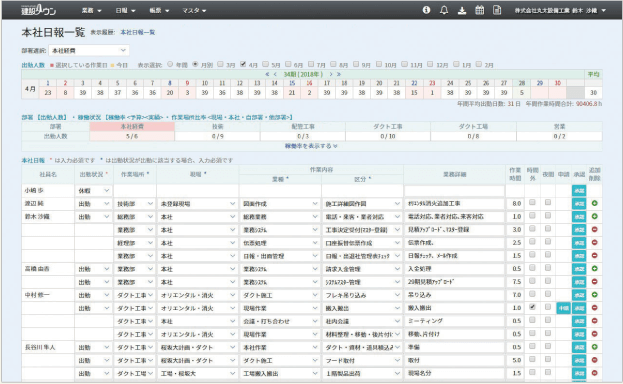Select the 月別 display radio button
Viewport: 623px width, 384px height.
pos(195,64)
